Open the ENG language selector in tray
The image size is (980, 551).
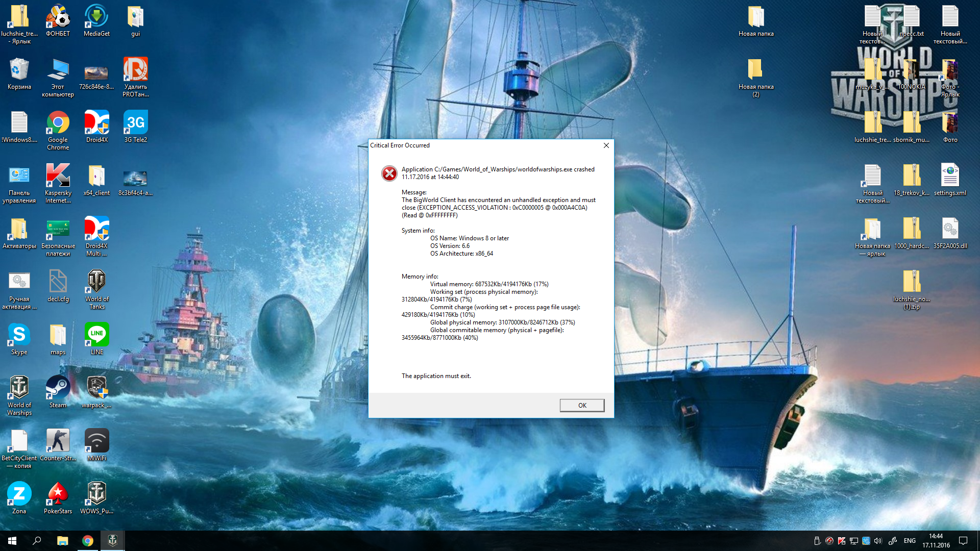[910, 541]
